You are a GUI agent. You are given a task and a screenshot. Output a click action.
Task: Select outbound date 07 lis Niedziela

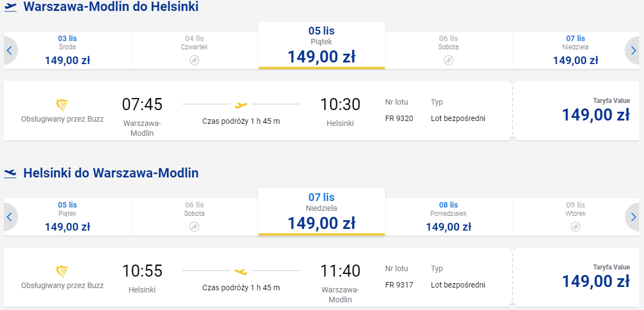click(x=576, y=50)
